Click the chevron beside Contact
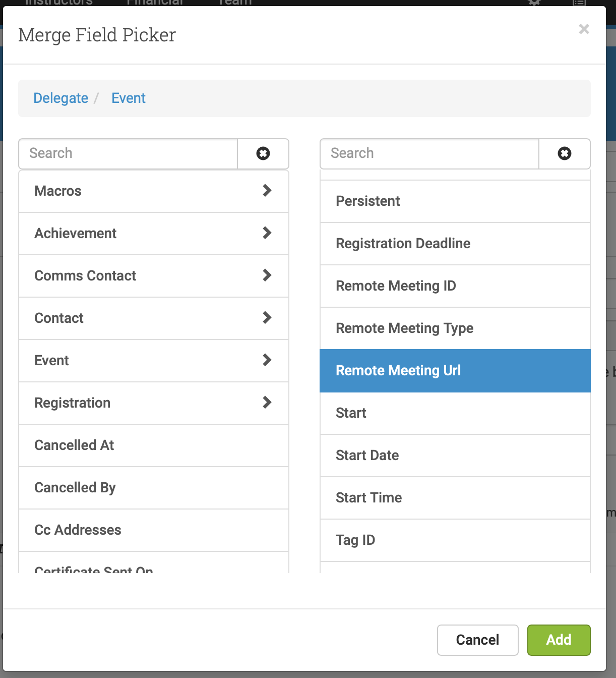This screenshot has height=678, width=616. click(x=267, y=318)
